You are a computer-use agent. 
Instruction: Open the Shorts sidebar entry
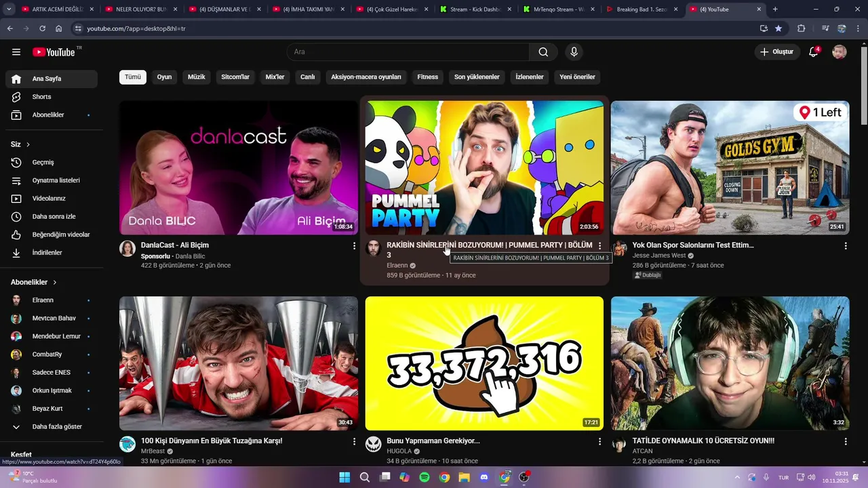pyautogui.click(x=52, y=97)
